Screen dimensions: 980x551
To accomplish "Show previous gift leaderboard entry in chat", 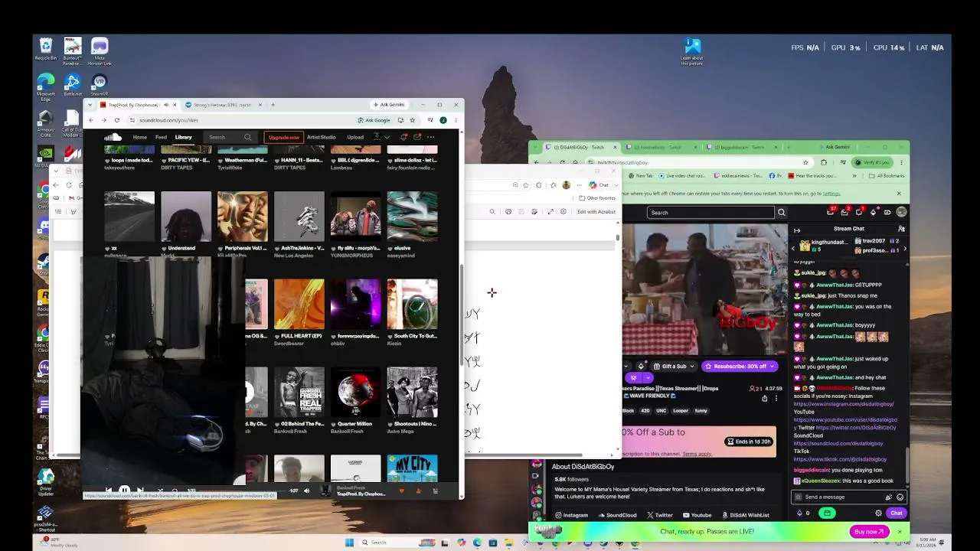I will click(x=793, y=248).
